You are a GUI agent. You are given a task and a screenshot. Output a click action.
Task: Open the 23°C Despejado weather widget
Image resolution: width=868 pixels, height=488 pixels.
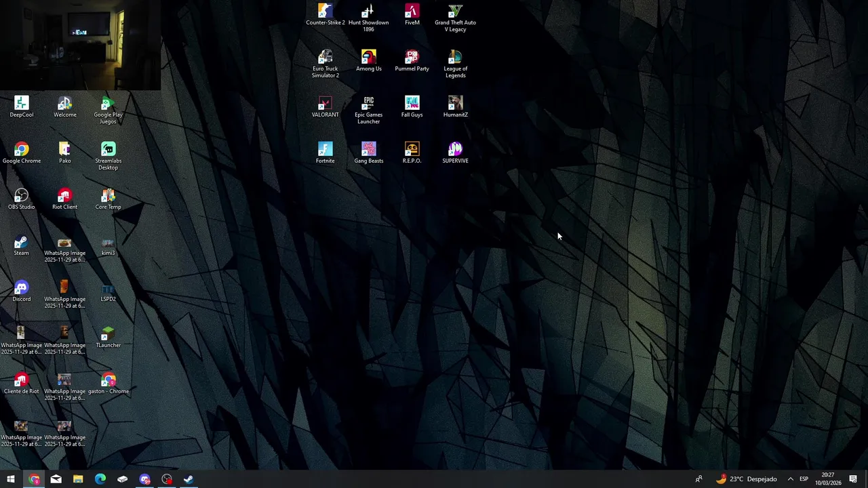(x=746, y=479)
